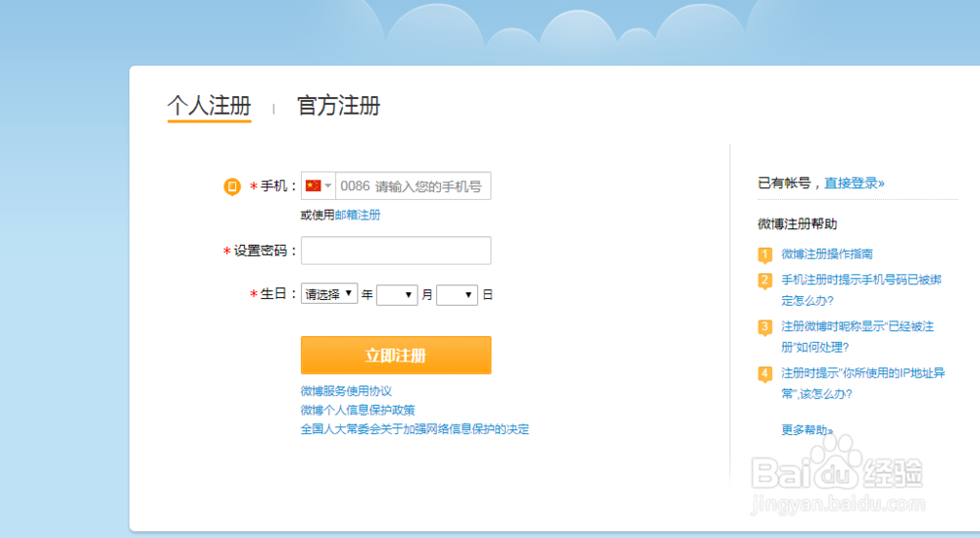Click the orange phone icon beside 手机

tap(232, 186)
